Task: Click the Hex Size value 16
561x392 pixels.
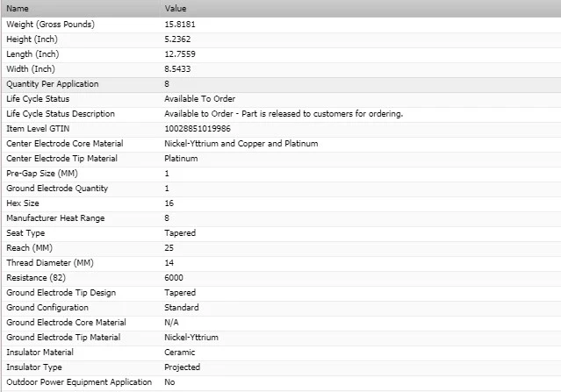Action: (169, 203)
